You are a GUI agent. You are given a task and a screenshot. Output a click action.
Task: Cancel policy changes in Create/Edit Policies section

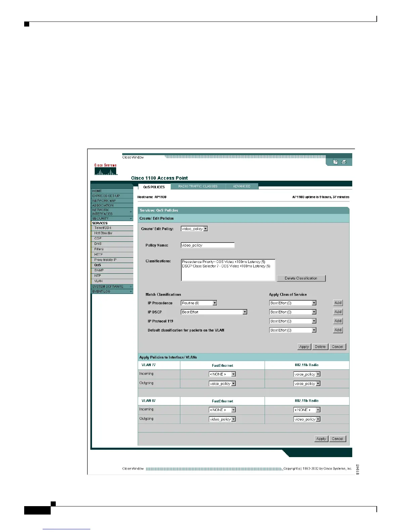click(337, 347)
